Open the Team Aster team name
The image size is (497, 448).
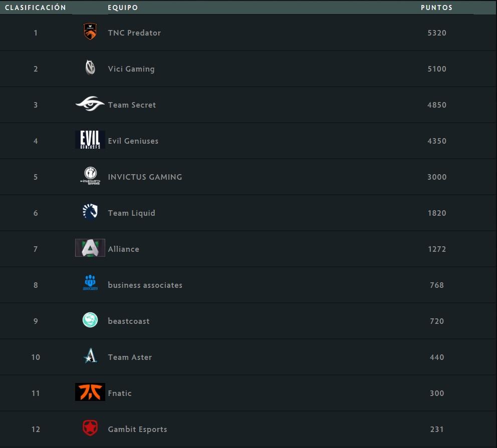click(130, 357)
